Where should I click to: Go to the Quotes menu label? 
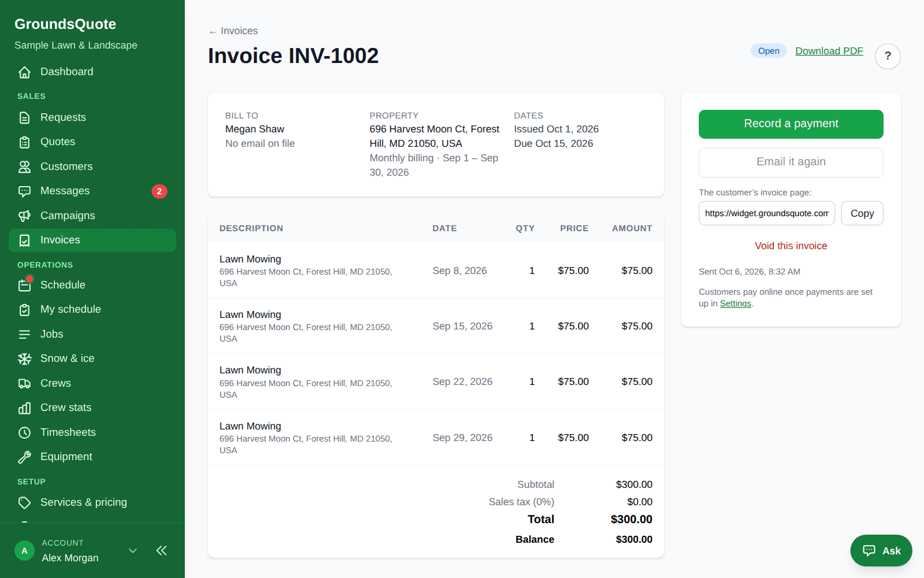pos(58,142)
